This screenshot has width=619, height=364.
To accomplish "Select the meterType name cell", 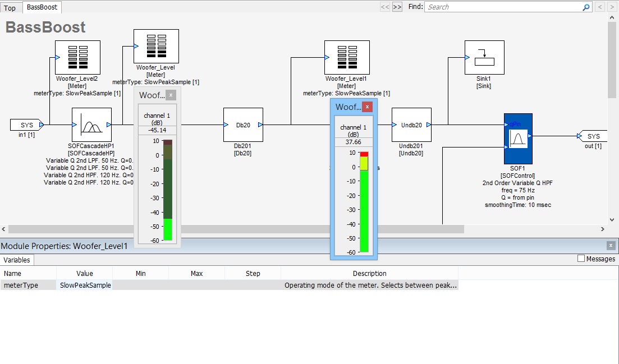I will 29,285.
